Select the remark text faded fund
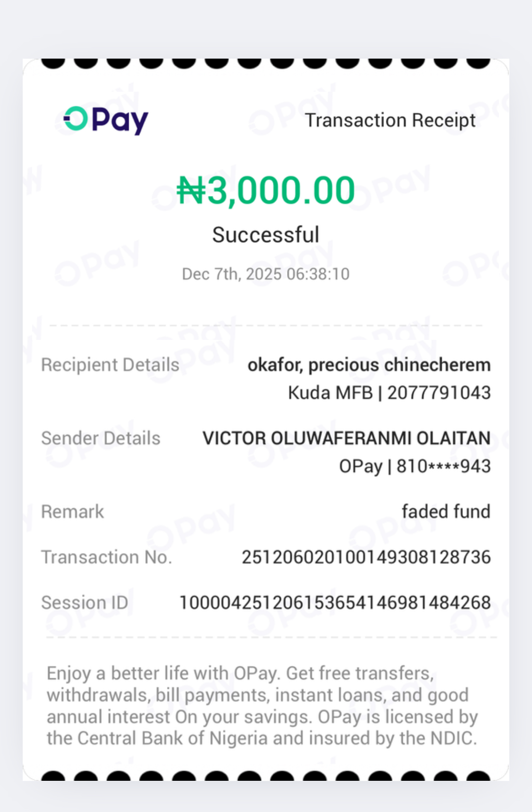The height and width of the screenshot is (812, 532). click(x=445, y=512)
